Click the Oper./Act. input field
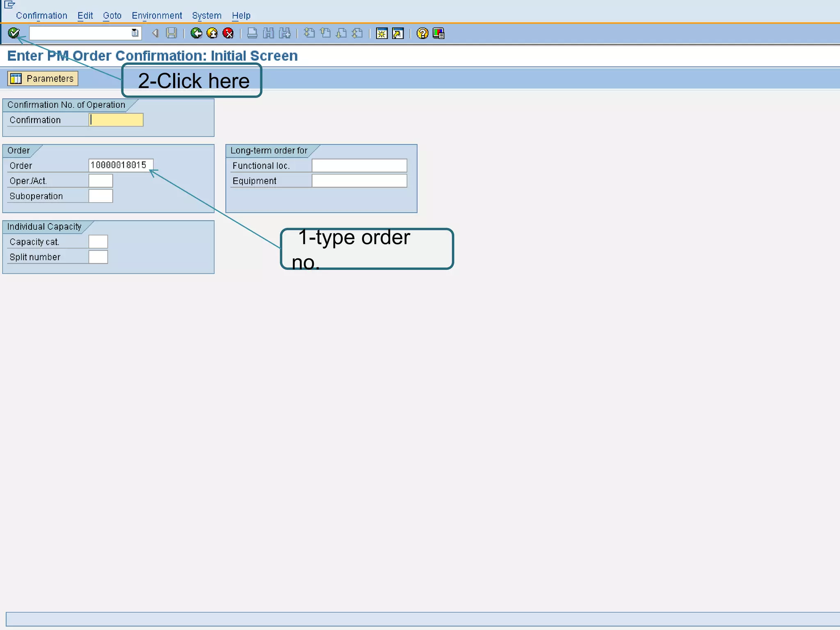 pos(100,180)
